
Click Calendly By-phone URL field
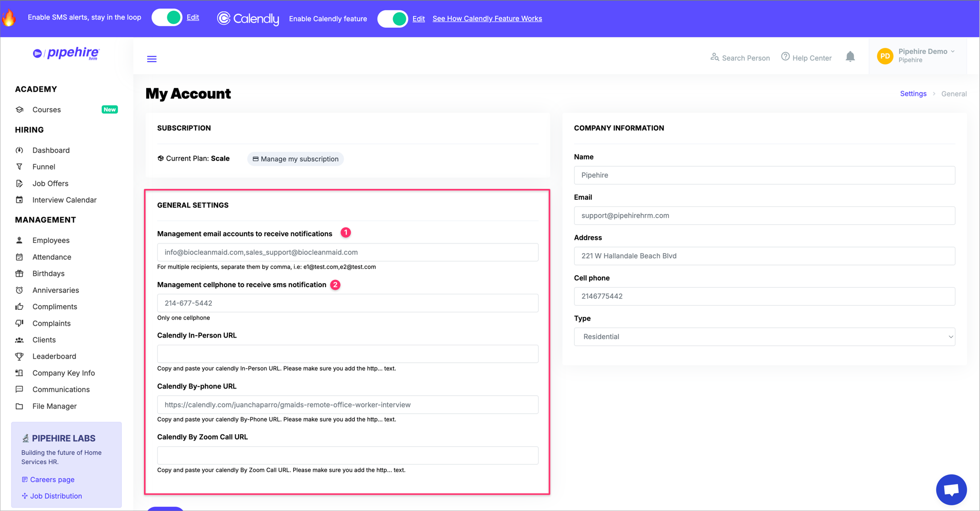click(348, 404)
